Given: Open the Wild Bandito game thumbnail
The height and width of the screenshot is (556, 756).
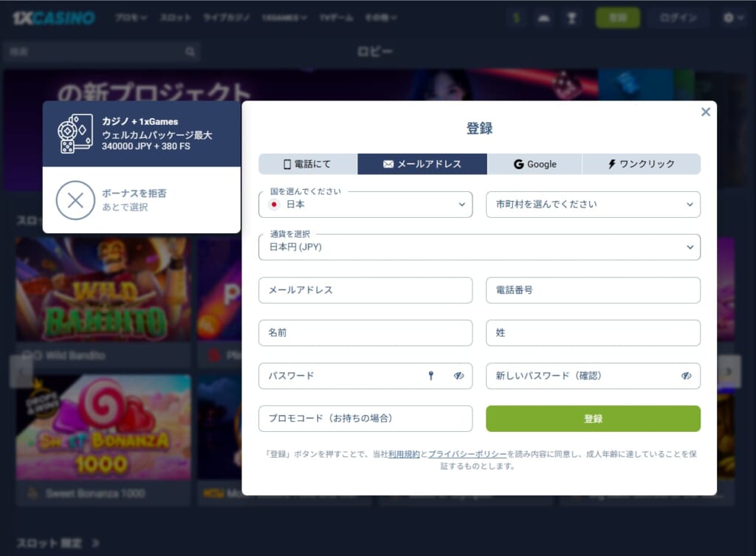Looking at the screenshot, I should tap(103, 289).
